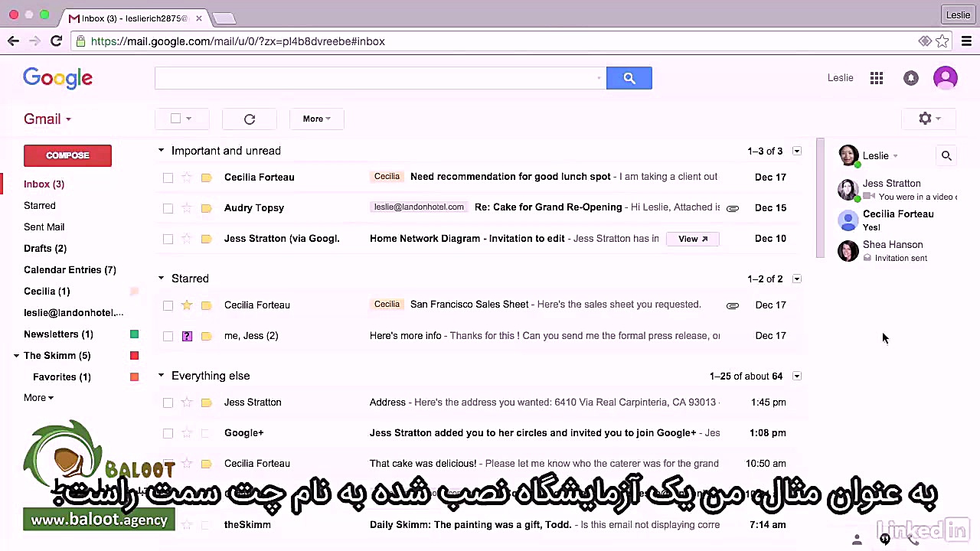
Task: Open chat with Cecilia Forteau
Action: click(897, 220)
